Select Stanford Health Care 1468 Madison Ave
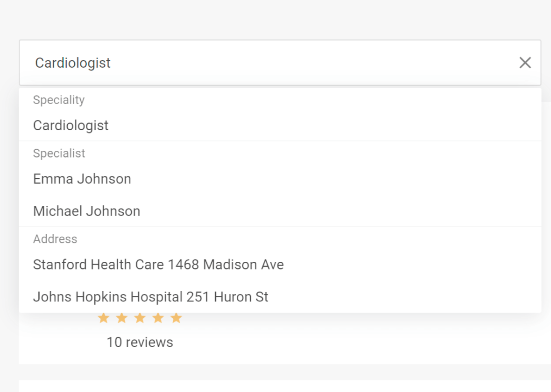The image size is (551, 392). [x=158, y=265]
